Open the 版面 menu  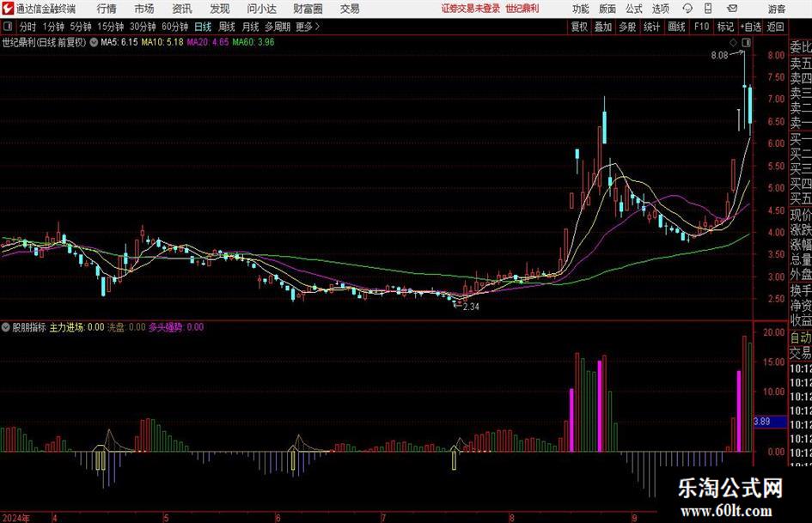pos(607,9)
